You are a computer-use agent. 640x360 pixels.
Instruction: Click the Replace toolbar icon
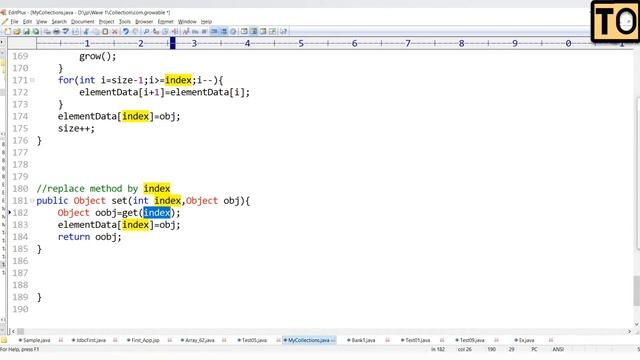pos(156,31)
